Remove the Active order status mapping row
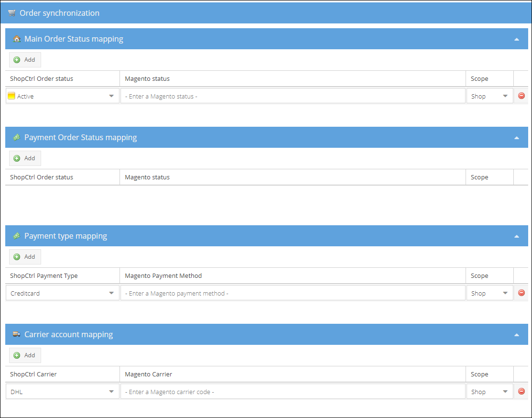The height and width of the screenshot is (418, 532). tap(521, 96)
